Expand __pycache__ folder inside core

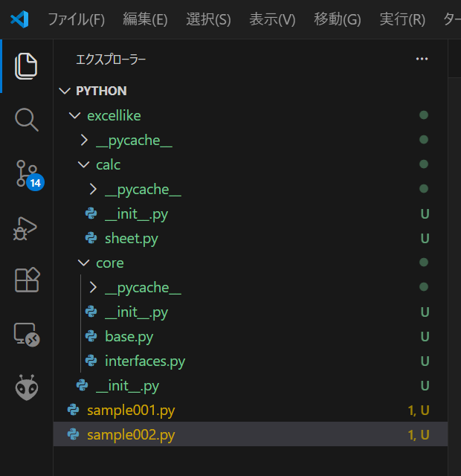(143, 287)
